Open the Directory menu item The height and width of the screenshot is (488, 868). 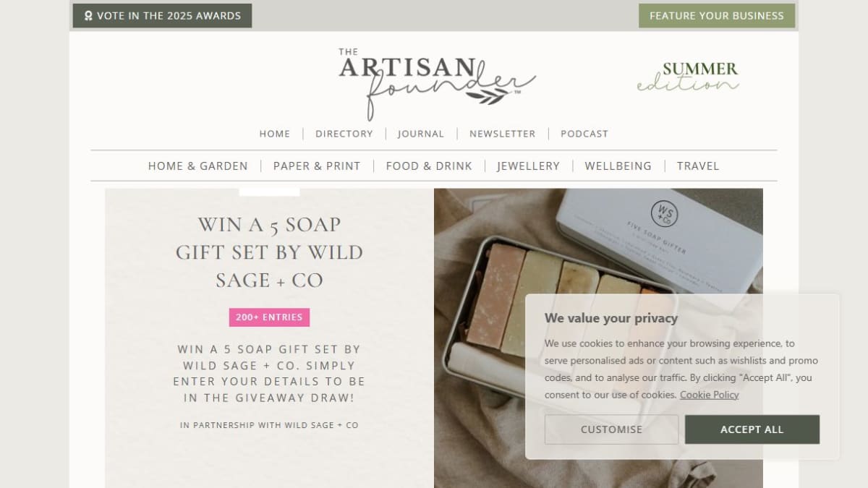344,134
